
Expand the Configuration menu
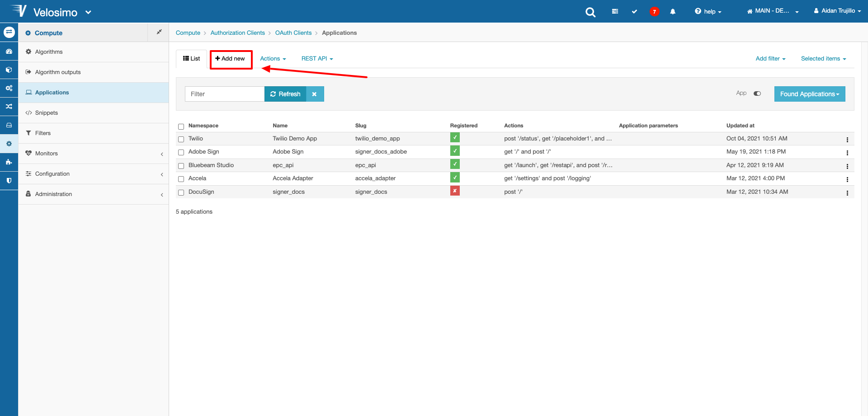tap(94, 174)
